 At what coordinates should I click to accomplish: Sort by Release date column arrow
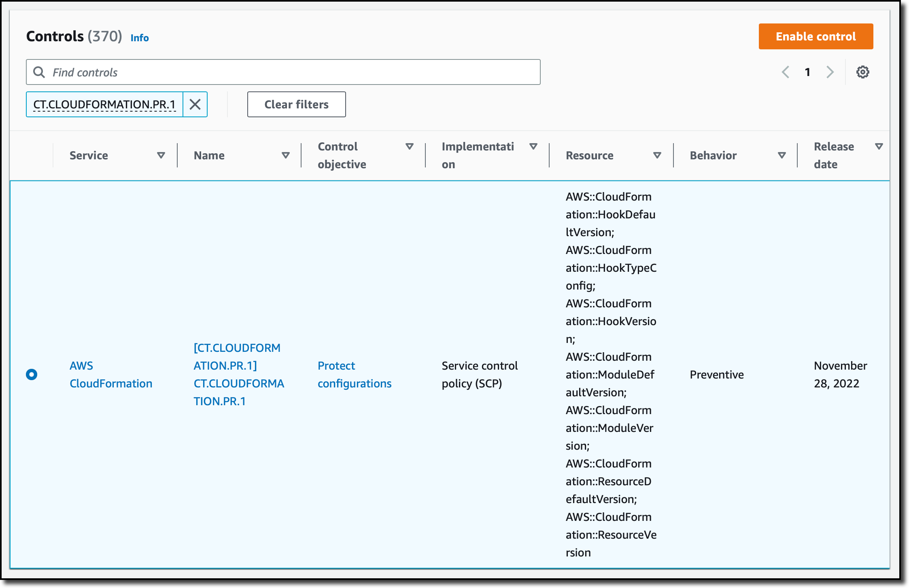[x=879, y=146]
